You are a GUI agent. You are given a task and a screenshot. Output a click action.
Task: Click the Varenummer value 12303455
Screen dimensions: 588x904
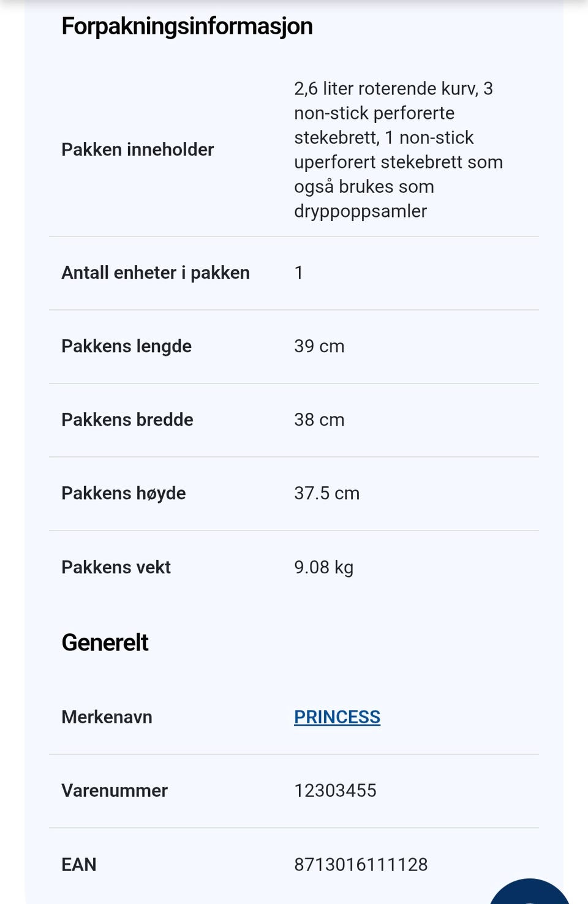click(335, 790)
